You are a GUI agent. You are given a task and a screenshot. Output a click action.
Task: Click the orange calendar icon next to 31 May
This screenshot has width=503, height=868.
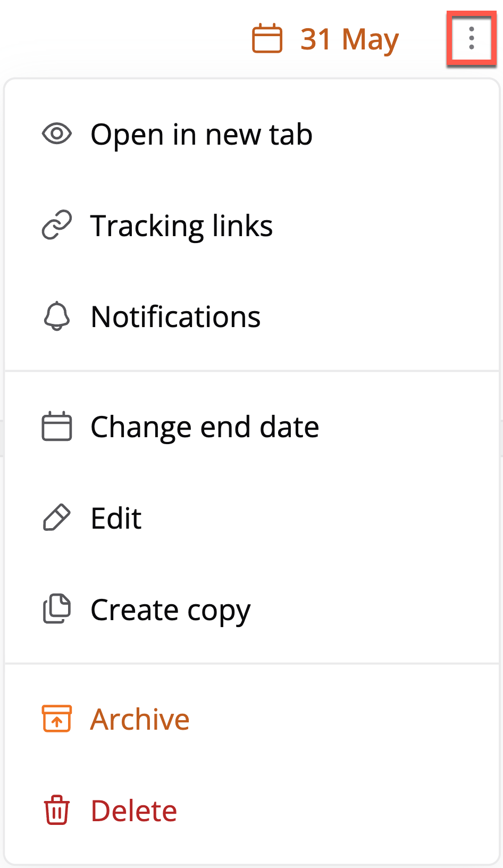[267, 38]
